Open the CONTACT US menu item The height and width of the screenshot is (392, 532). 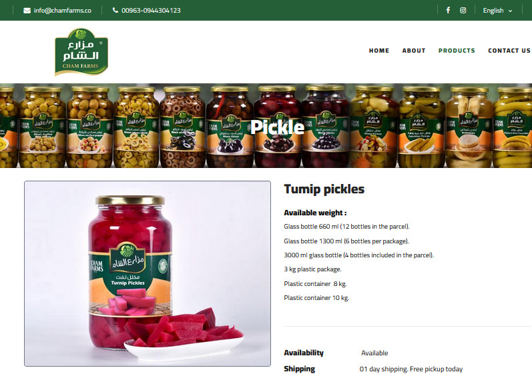[509, 51]
